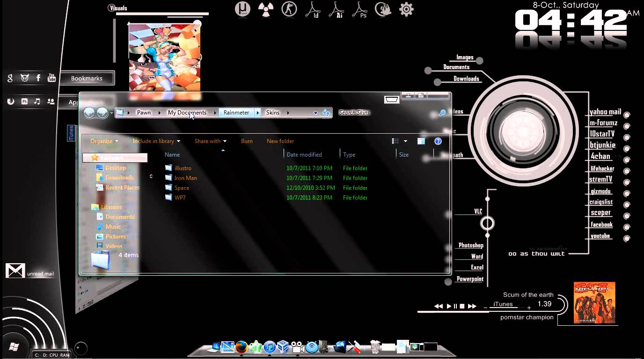Click the Bookmarks tab on left panel
Image resolution: width=644 pixels, height=359 pixels.
coord(87,79)
